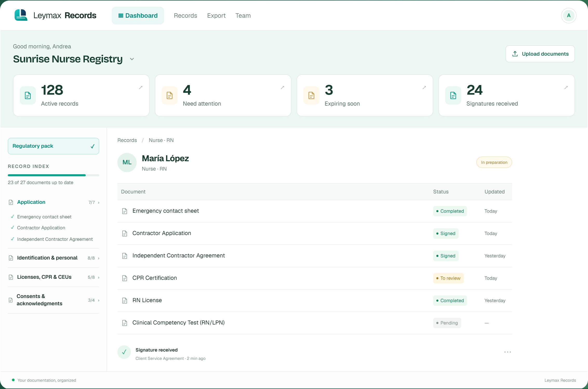
Task: Click the green check Signature received icon
Action: point(124,352)
